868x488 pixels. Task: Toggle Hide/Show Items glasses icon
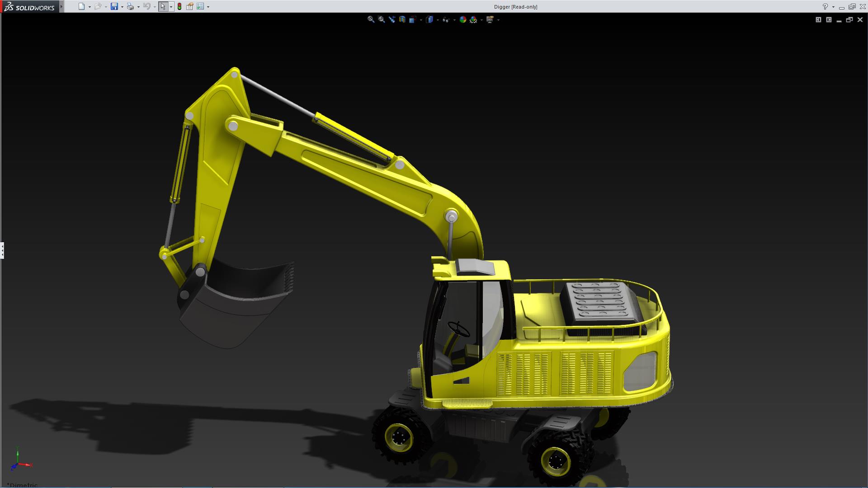(446, 19)
